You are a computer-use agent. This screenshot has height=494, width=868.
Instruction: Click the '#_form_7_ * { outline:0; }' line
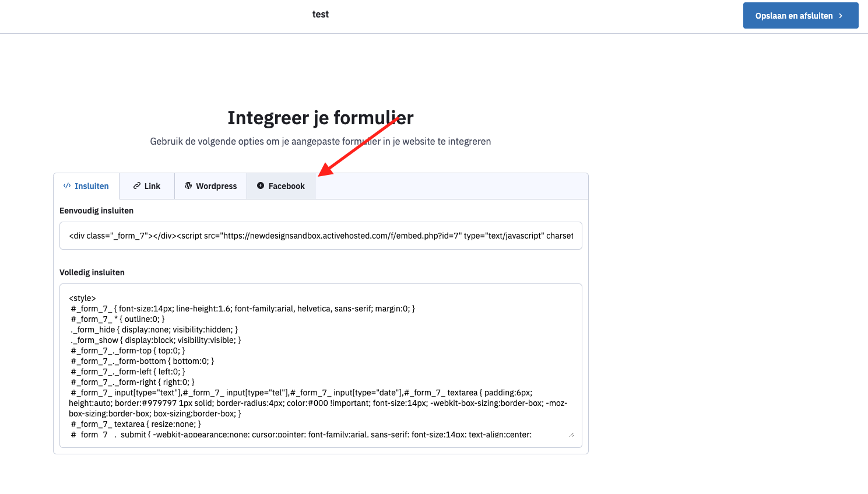[x=118, y=319]
